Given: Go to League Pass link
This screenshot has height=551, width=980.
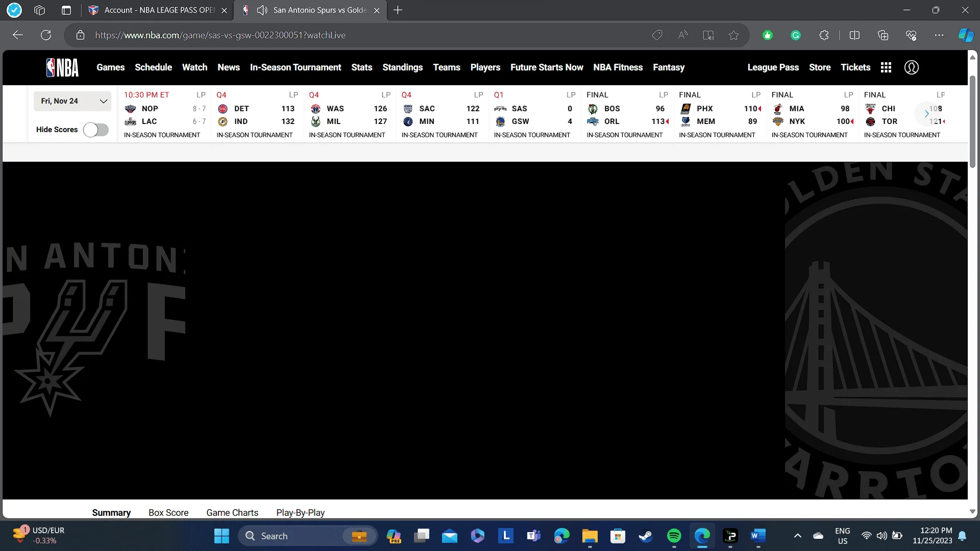Looking at the screenshot, I should (773, 67).
